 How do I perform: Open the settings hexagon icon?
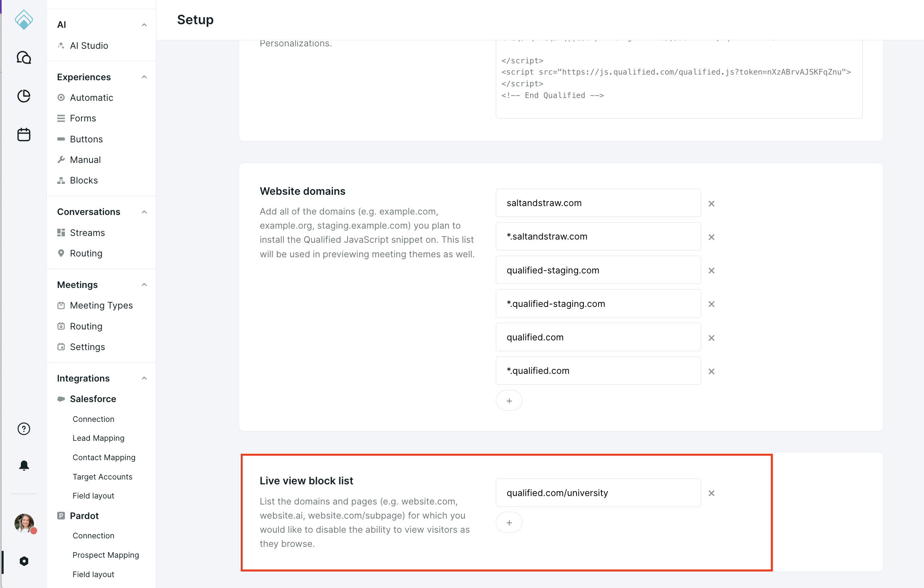pyautogui.click(x=24, y=561)
